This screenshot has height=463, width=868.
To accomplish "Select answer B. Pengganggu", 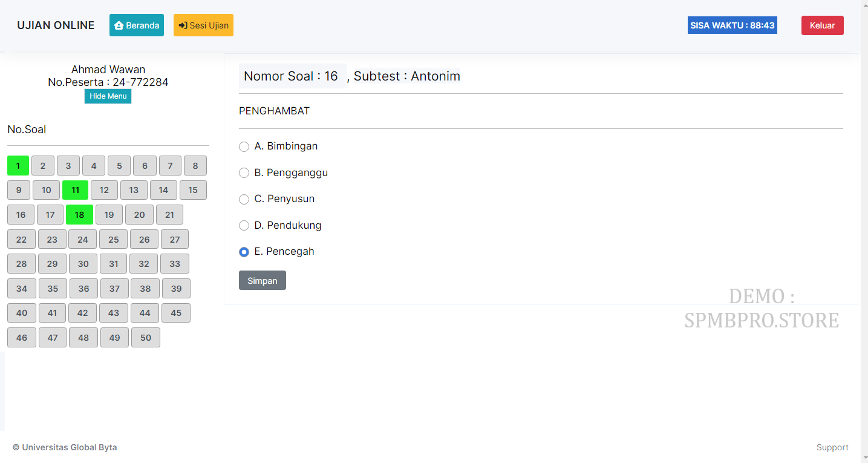I will click(244, 173).
